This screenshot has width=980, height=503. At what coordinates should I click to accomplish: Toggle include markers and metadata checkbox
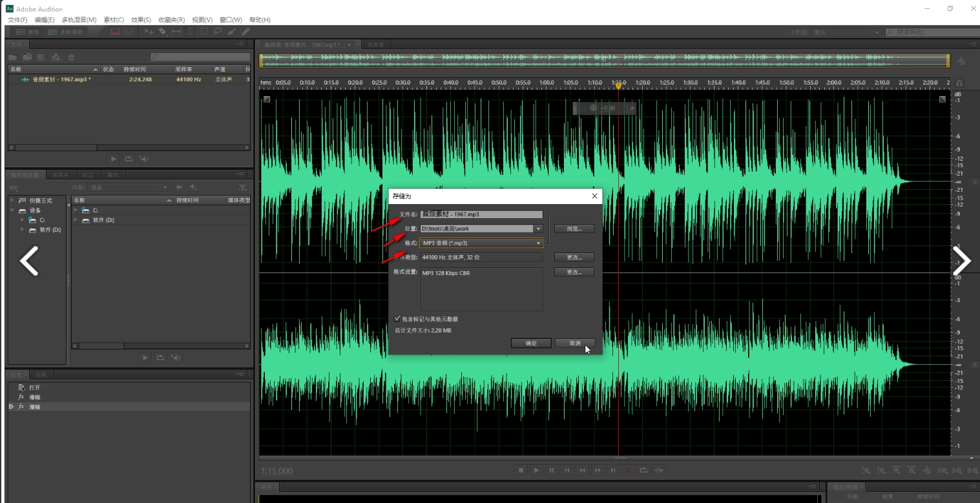[397, 318]
